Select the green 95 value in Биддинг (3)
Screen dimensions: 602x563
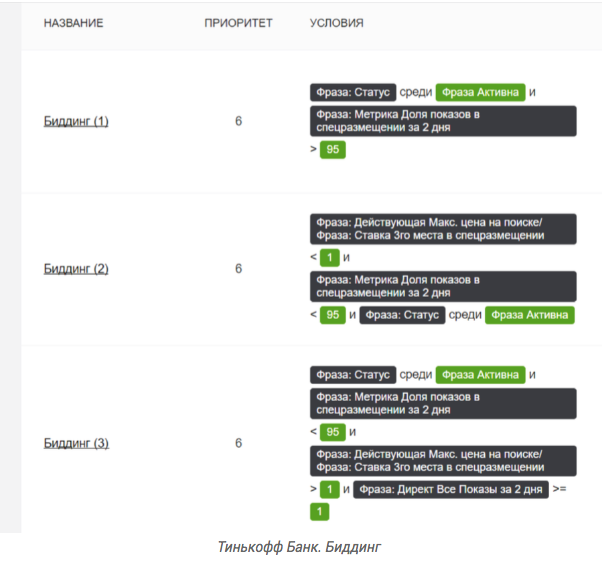tap(332, 432)
